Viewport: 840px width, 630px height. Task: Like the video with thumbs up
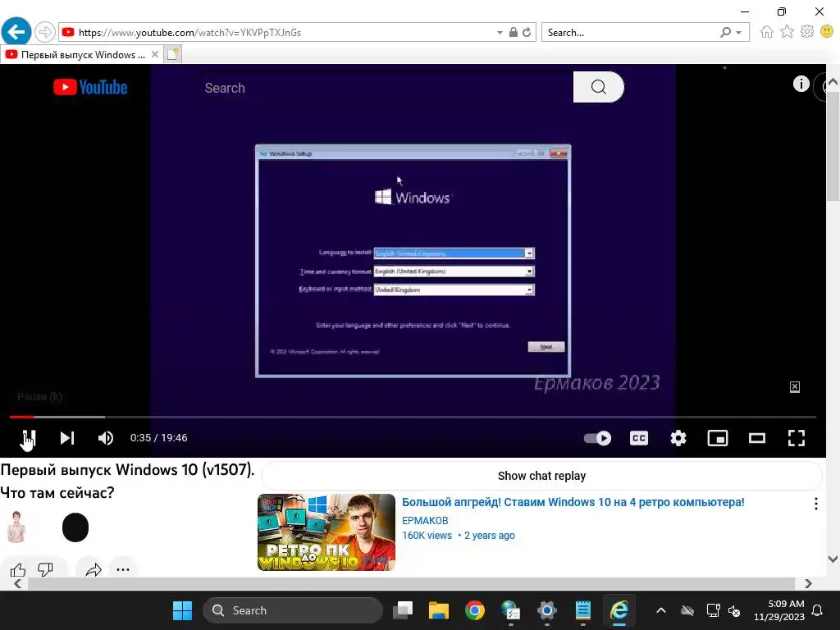coord(18,569)
